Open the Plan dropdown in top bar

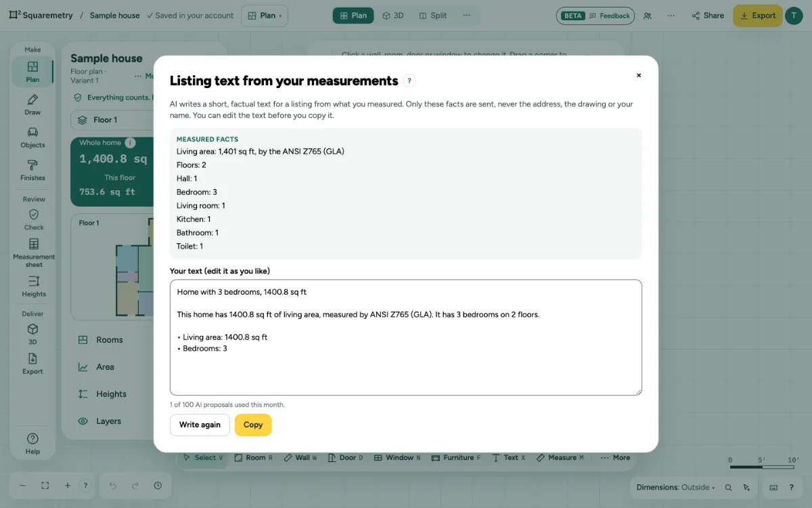[265, 16]
